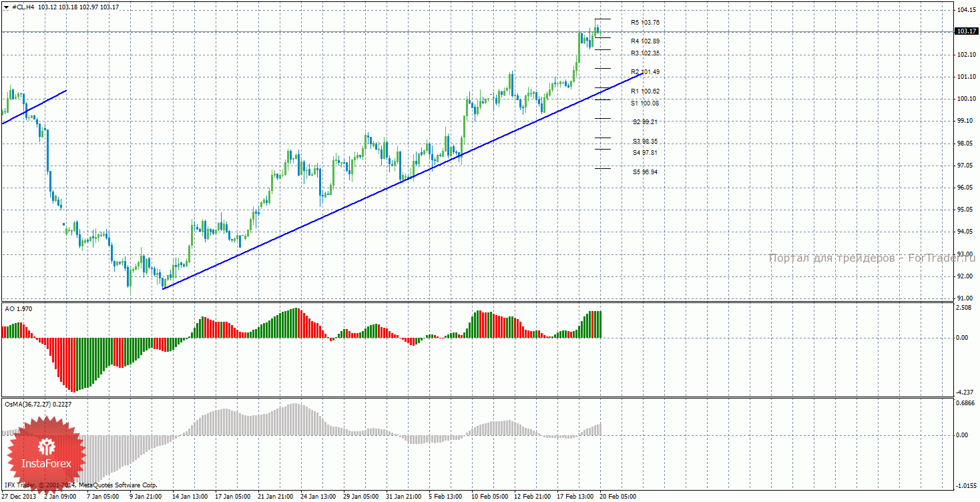Select the 20 Feb 05:00 time label
The width and height of the screenshot is (980, 502).
[618, 497]
